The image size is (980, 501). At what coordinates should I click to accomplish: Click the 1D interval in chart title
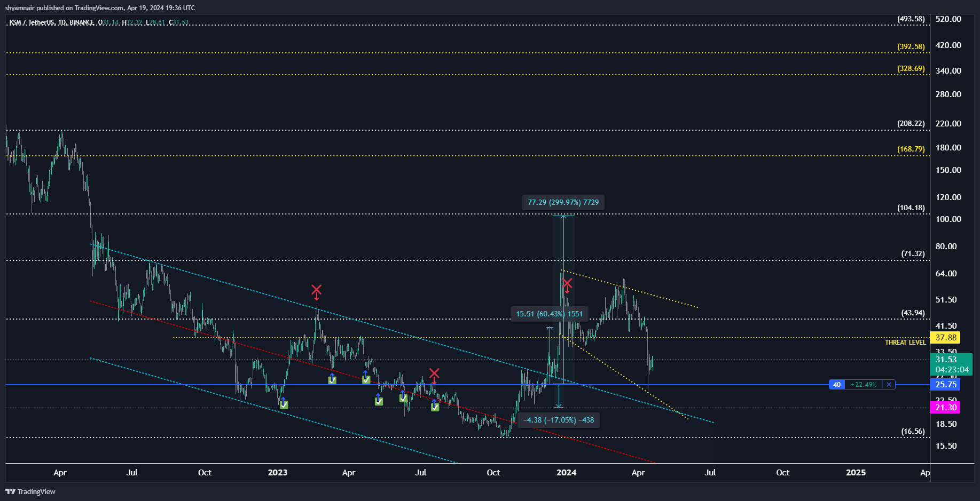(62, 22)
